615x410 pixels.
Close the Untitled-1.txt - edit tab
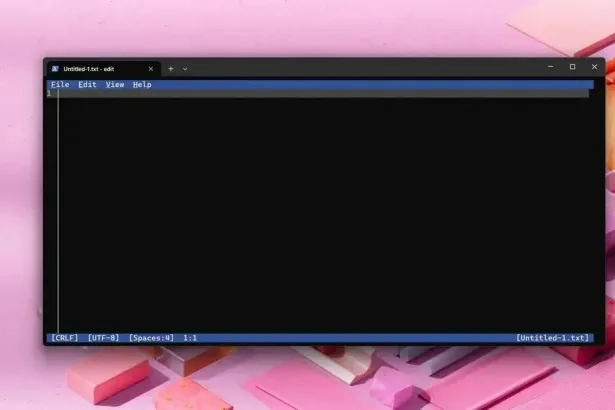click(151, 69)
